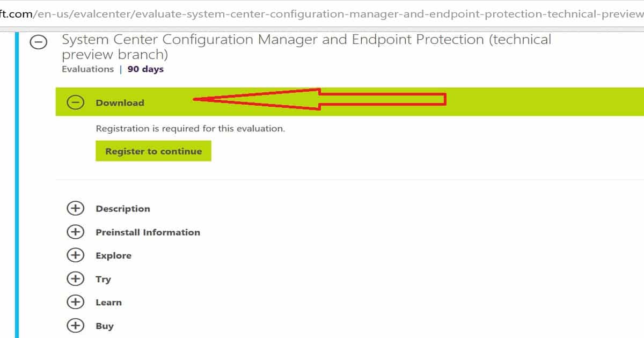Expand Description using its plus icon
The image size is (644, 338).
[76, 209]
